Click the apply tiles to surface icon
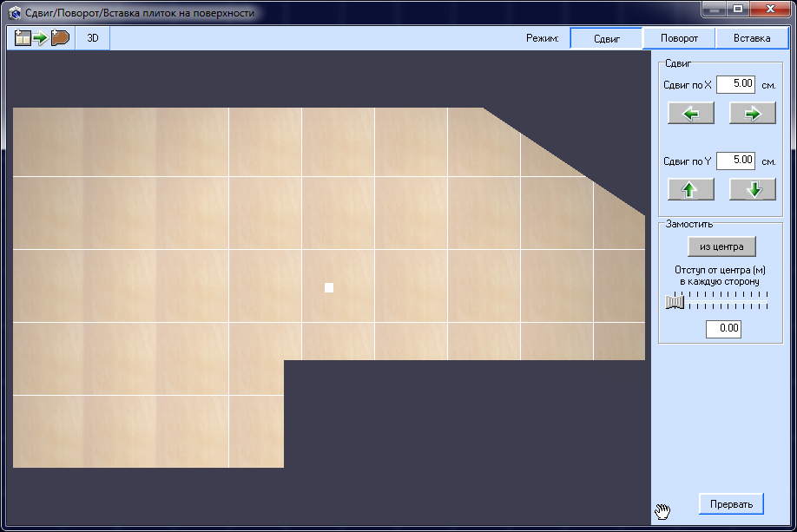 (x=42, y=38)
